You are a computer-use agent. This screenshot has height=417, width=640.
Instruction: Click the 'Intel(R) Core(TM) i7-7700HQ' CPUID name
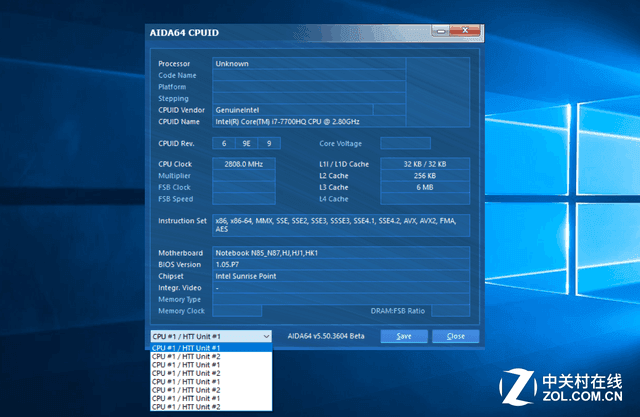pyautogui.click(x=287, y=122)
